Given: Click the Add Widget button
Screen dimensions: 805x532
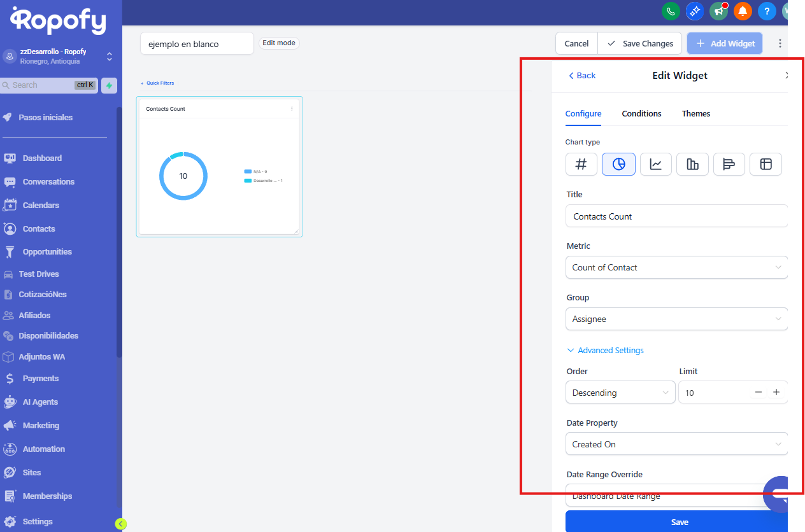Looking at the screenshot, I should pos(725,43).
